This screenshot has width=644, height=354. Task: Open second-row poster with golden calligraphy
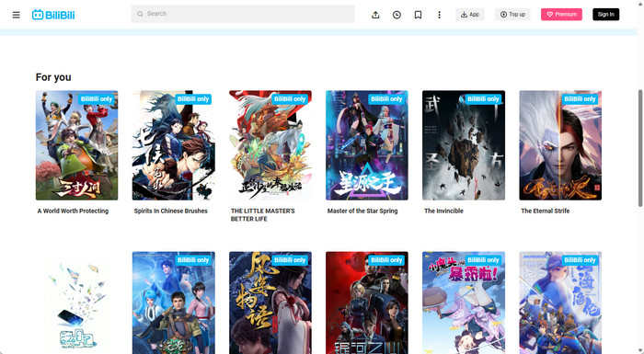[270, 303]
